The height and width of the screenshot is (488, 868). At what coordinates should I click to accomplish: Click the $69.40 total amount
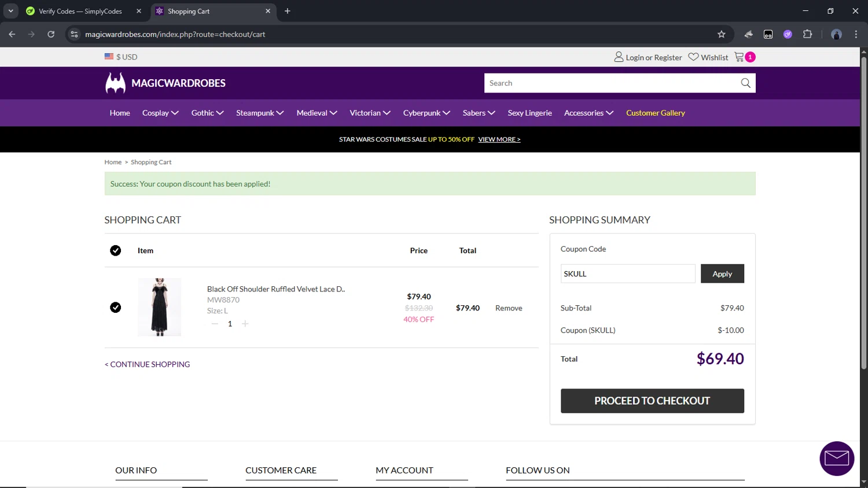(x=720, y=358)
